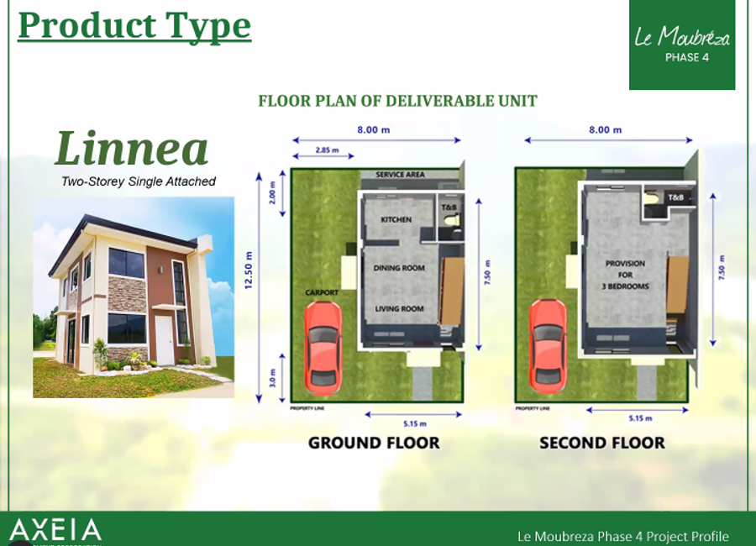Click the 'DINING ROOM' label
The height and width of the screenshot is (546, 756).
(x=399, y=268)
